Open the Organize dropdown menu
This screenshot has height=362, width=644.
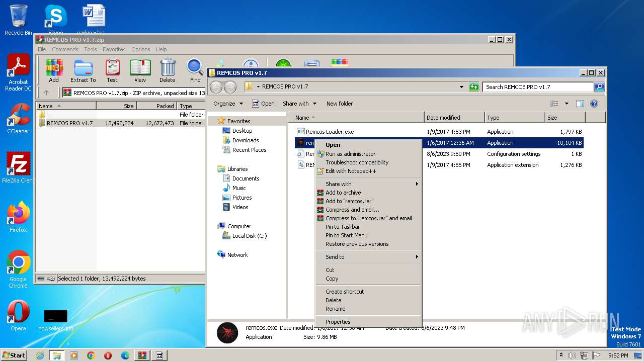pyautogui.click(x=228, y=104)
